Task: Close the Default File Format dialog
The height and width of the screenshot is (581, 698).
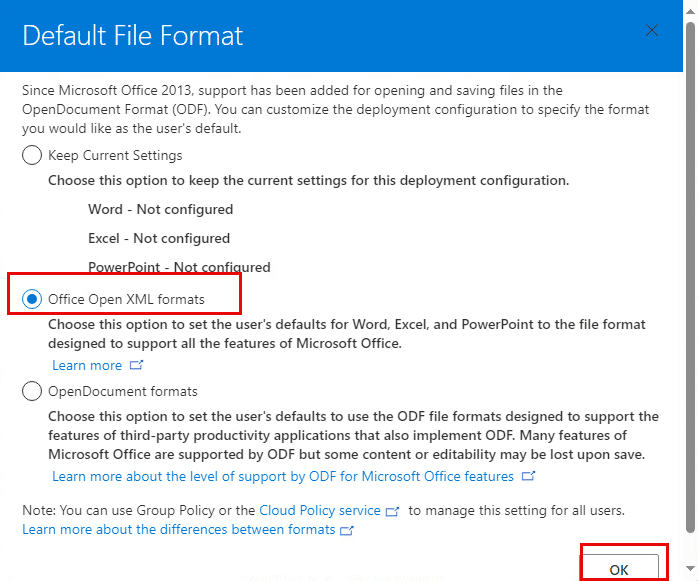Action: [652, 31]
